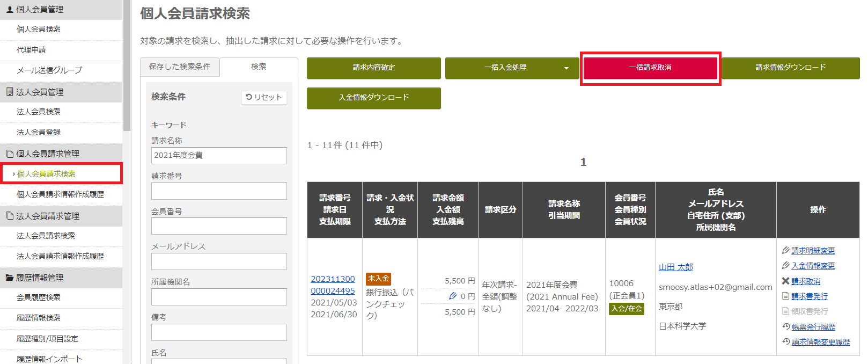Image resolution: width=868 pixels, height=364 pixels.
Task: Click 請求情報ダウンロード button
Action: point(791,68)
